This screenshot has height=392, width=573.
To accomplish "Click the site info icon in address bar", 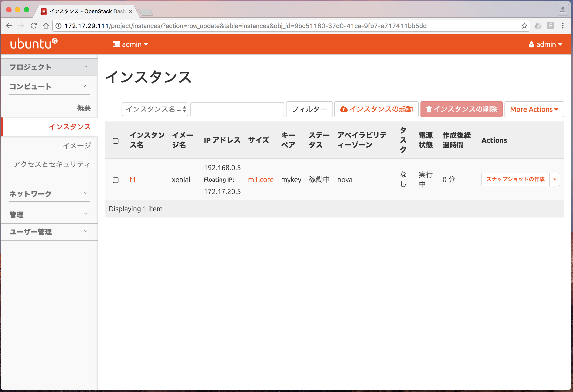I will pos(58,26).
